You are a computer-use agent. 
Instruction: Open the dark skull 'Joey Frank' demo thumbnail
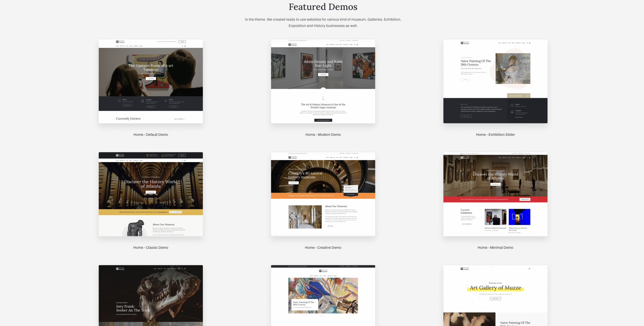151,296
